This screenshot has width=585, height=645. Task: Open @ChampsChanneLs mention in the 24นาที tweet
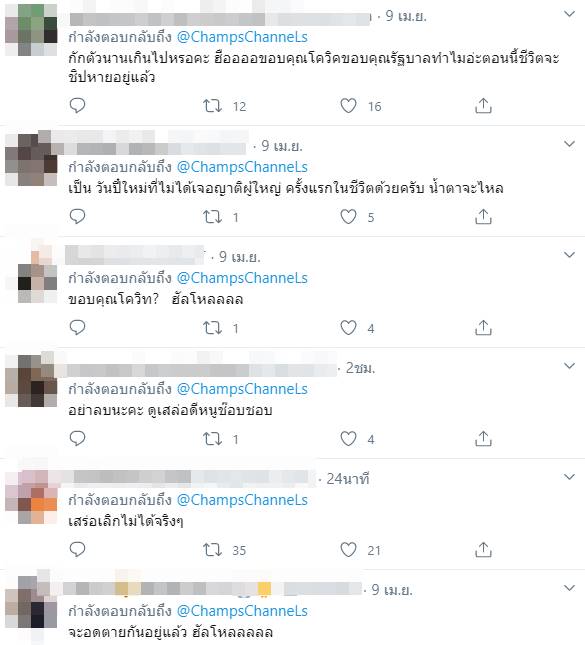[x=242, y=500]
